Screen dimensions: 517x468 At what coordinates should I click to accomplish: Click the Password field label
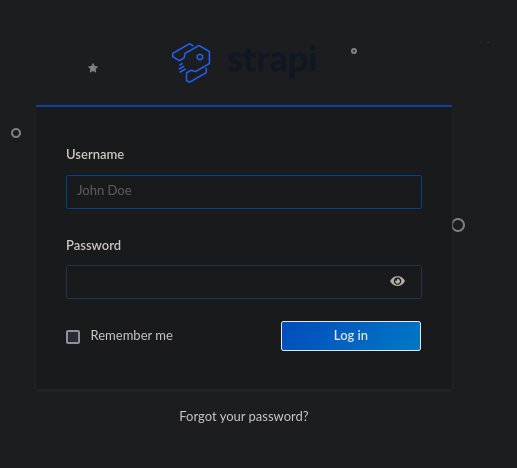click(x=93, y=246)
